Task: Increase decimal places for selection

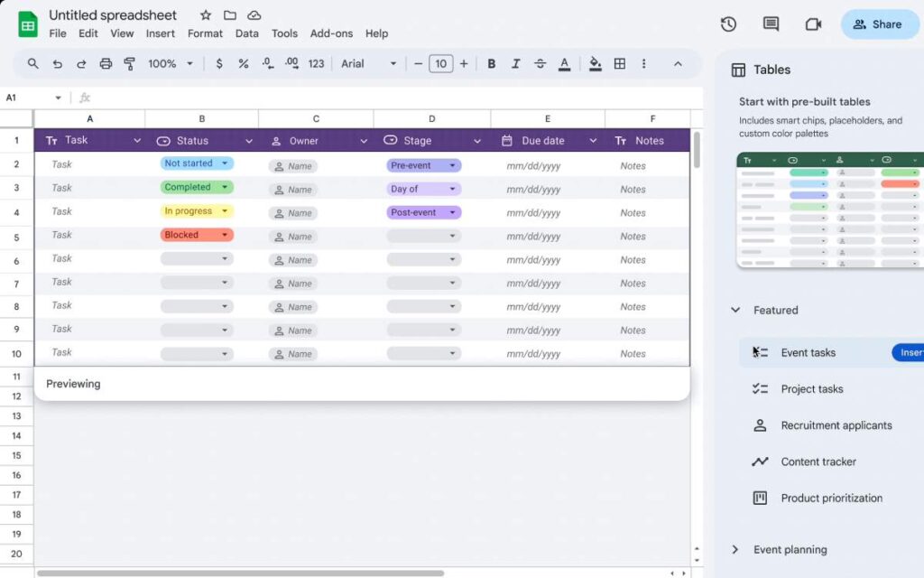Action: pyautogui.click(x=290, y=64)
